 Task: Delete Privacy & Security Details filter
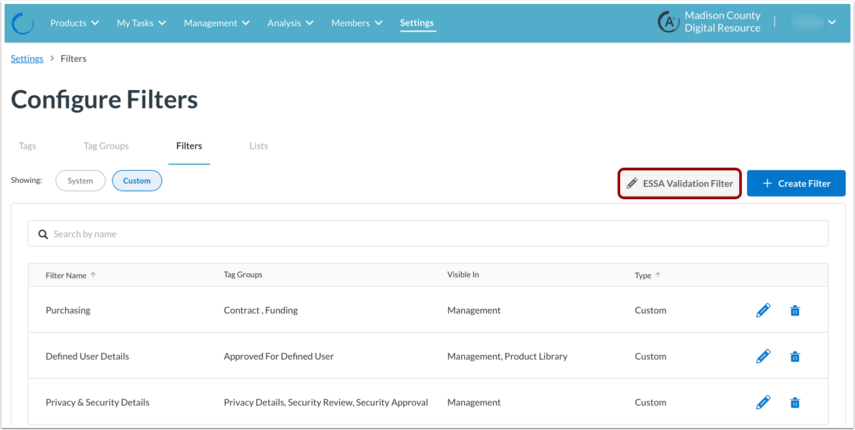[795, 403]
